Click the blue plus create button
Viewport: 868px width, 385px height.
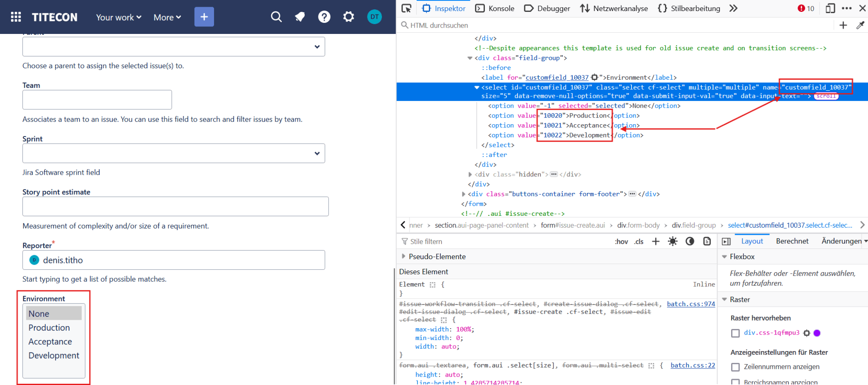(x=204, y=17)
